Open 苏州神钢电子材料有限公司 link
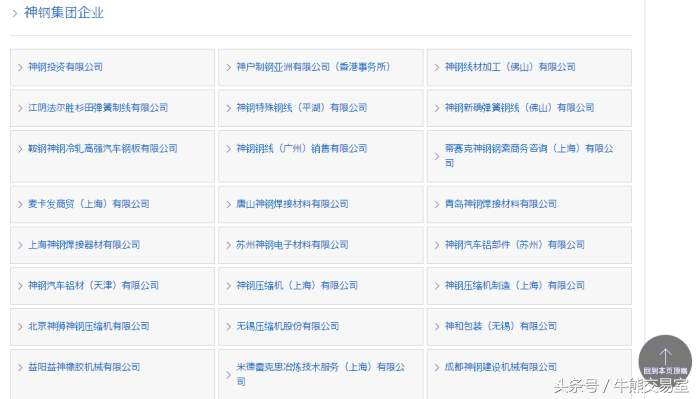Viewport: 698px width, 399px height. coord(292,245)
